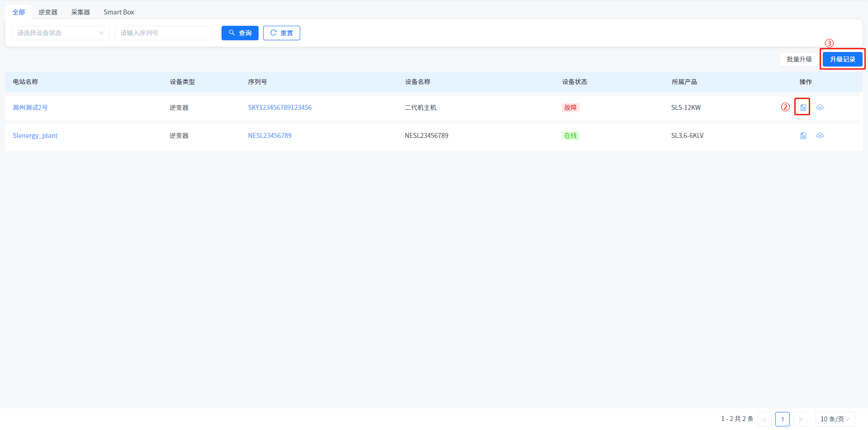The image size is (868, 430).
Task: Click the cloud upgrade icon for 滁州测试2号
Action: (x=820, y=108)
